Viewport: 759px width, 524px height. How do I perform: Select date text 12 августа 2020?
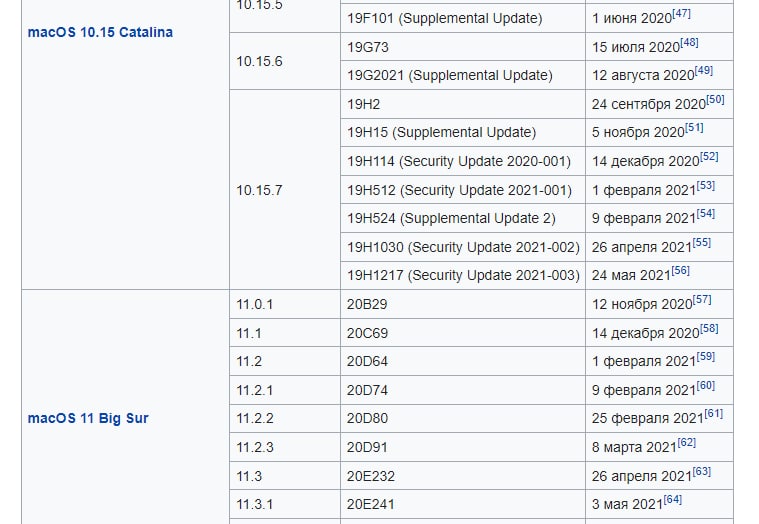coord(643,75)
